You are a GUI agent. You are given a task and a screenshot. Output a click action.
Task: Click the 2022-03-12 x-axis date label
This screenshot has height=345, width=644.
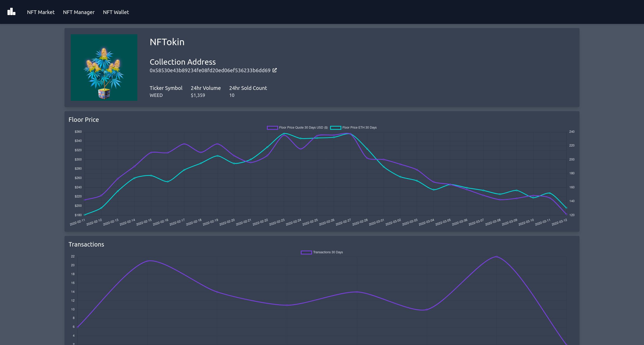click(x=559, y=222)
